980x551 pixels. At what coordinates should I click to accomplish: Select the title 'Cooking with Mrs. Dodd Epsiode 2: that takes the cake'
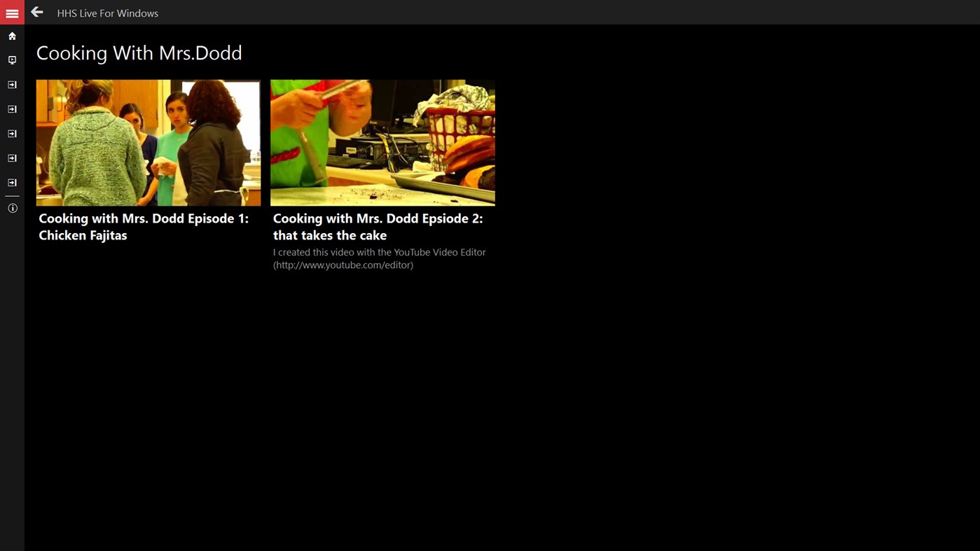pos(378,227)
